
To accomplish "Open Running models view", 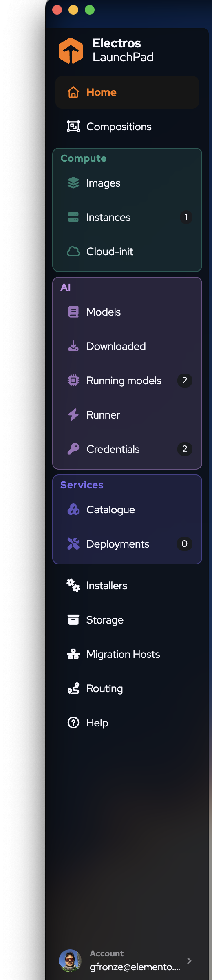I will [127, 381].
